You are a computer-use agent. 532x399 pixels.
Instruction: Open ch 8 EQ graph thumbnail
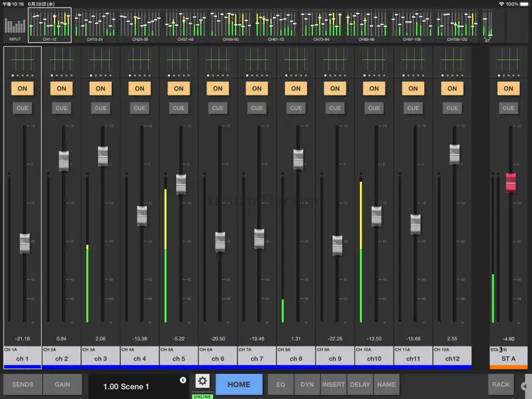point(296,60)
